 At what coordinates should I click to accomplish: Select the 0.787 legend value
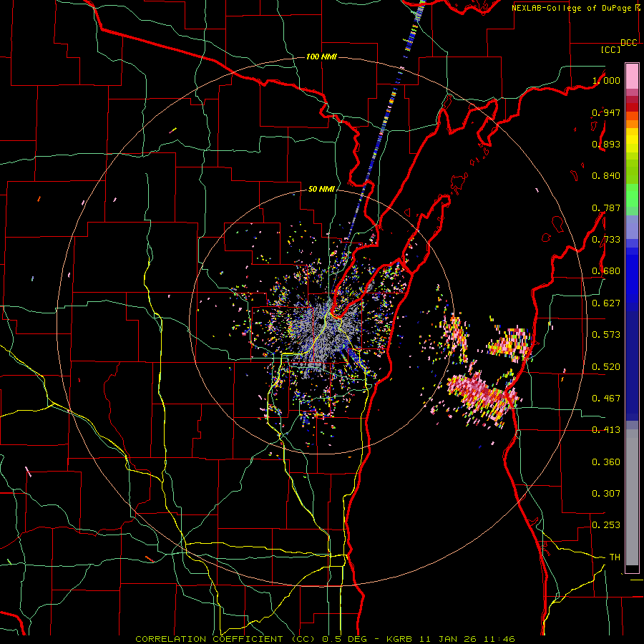606,208
